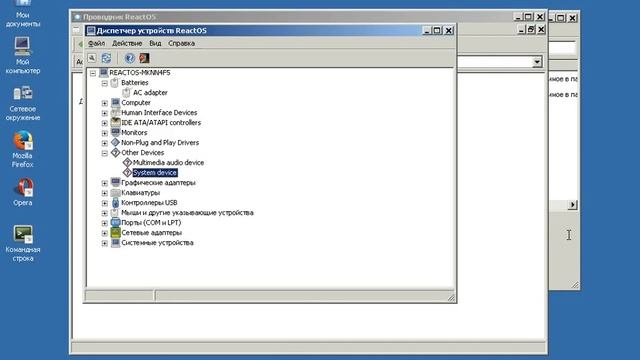This screenshot has height=360, width=640.
Task: Click the Контроллеры USB category icon
Action: pos(115,202)
